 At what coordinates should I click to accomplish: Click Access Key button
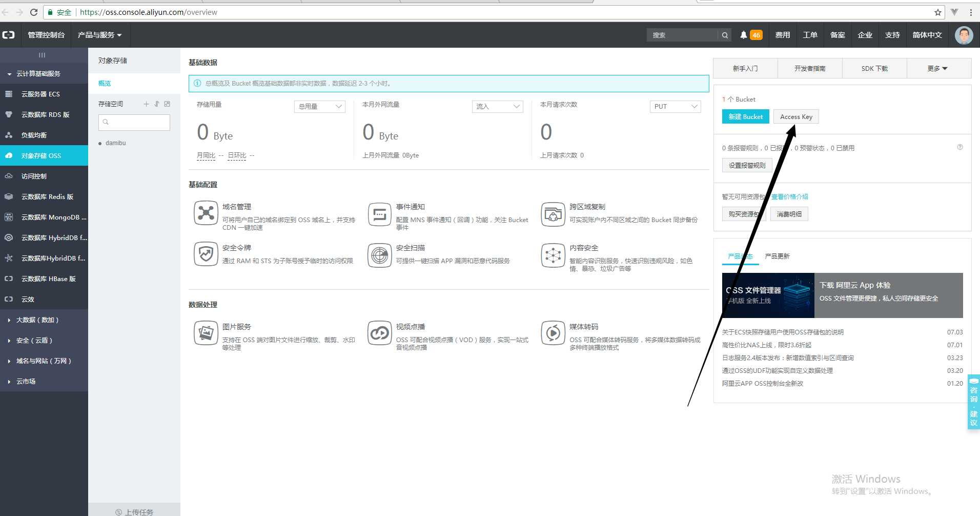pyautogui.click(x=796, y=116)
